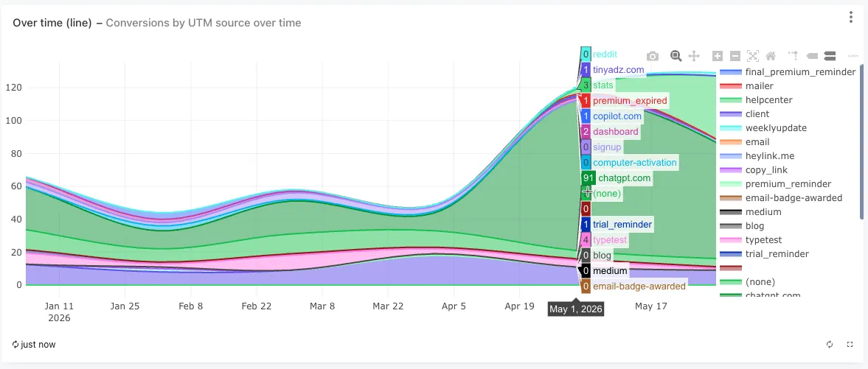Click the 'stats' hover label
Viewport: 868px width, 369px height.
pyautogui.click(x=598, y=85)
